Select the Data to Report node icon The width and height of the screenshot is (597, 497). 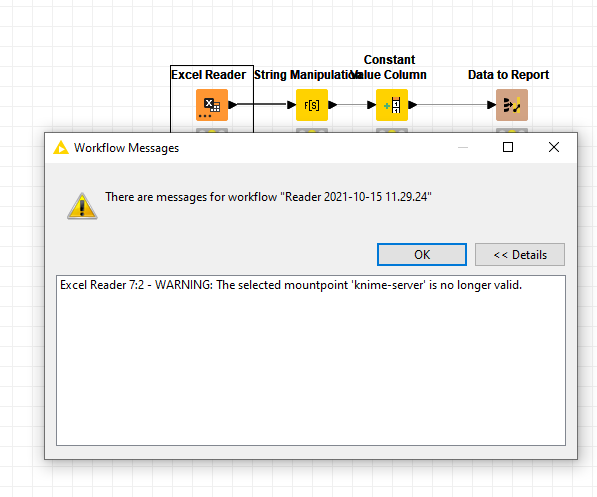[x=512, y=105]
